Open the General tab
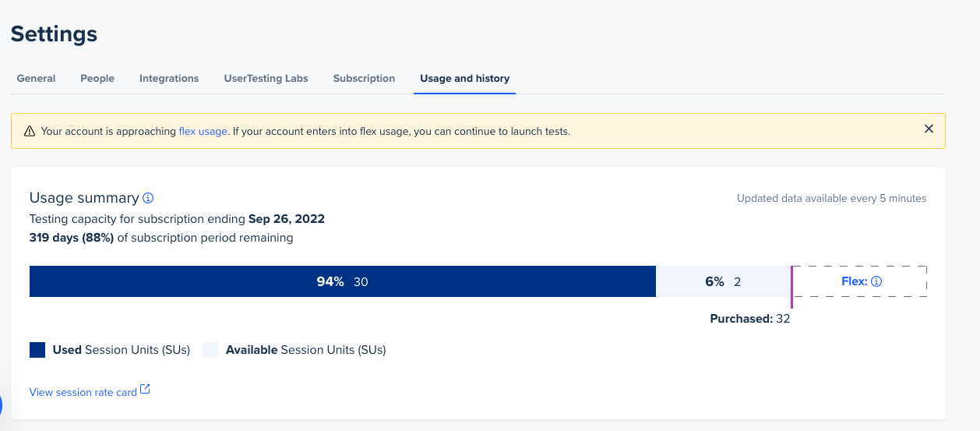 click(36, 78)
